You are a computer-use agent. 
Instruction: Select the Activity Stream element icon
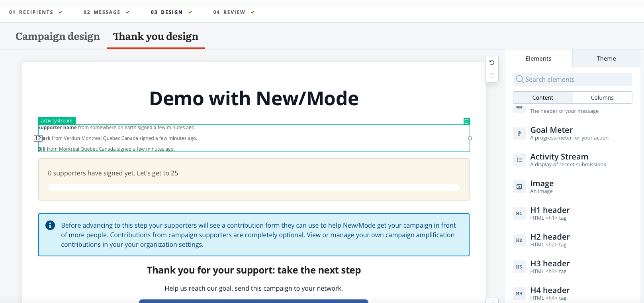point(519,160)
